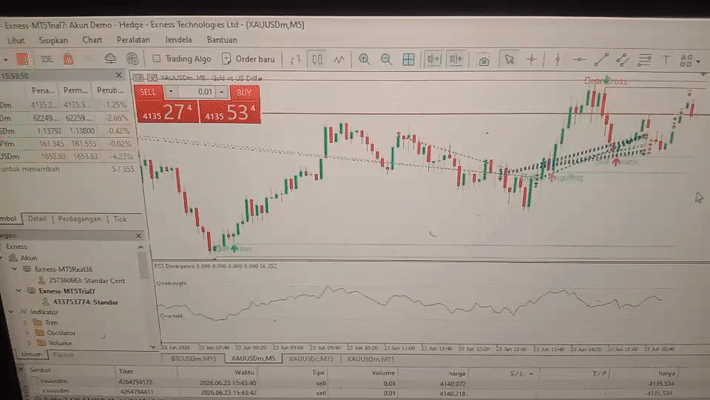The width and height of the screenshot is (710, 400).
Task: Switch chart to candlestick style
Action: [x=317, y=59]
